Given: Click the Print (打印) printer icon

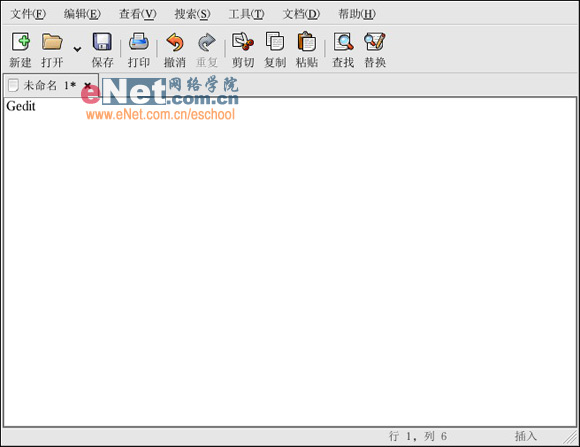Looking at the screenshot, I should pyautogui.click(x=139, y=41).
